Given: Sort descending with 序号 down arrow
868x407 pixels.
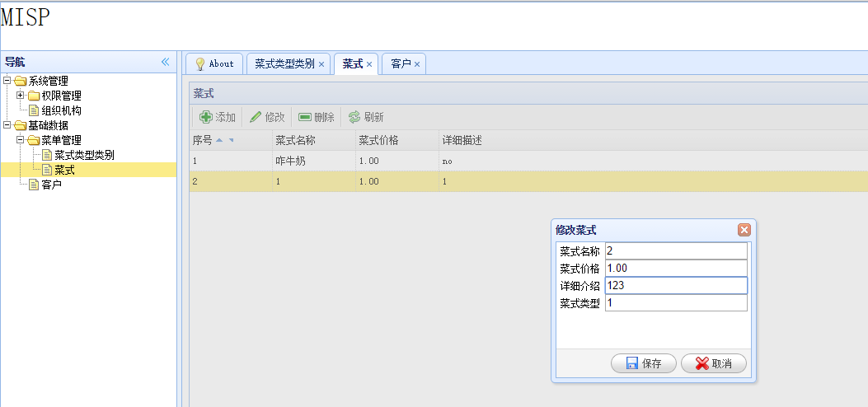Looking at the screenshot, I should coord(232,140).
